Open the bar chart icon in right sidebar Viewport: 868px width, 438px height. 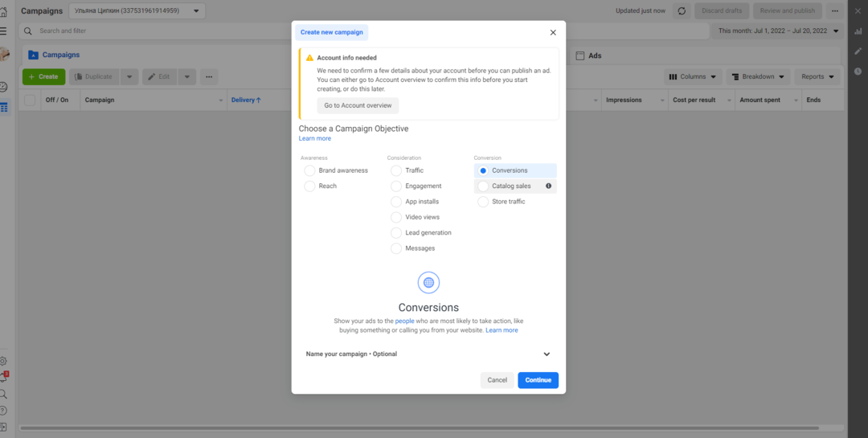(858, 31)
